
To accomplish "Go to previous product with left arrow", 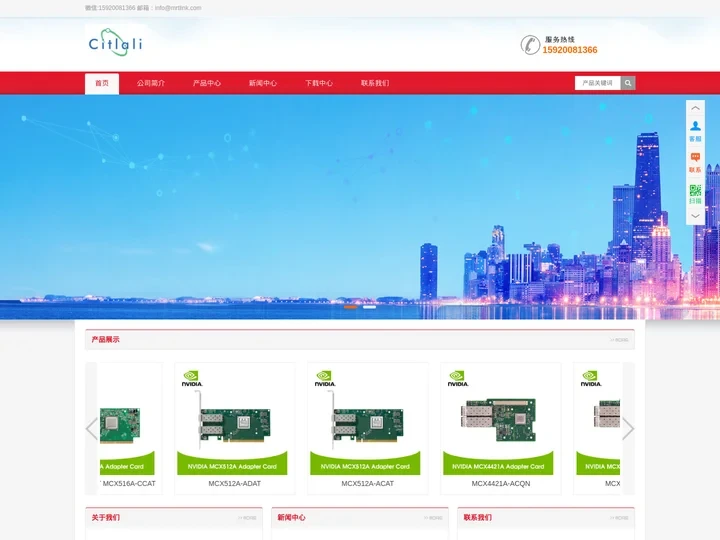I will pos(91,428).
